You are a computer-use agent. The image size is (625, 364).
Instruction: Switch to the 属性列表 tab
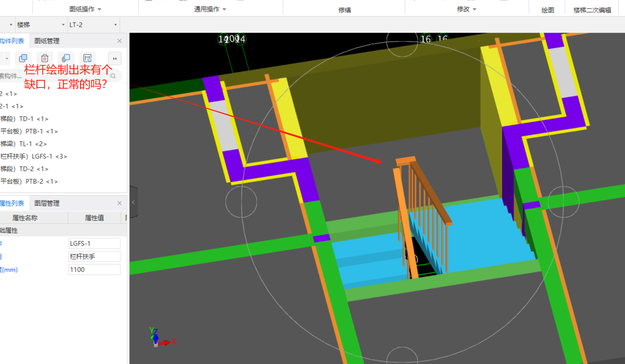(x=12, y=203)
